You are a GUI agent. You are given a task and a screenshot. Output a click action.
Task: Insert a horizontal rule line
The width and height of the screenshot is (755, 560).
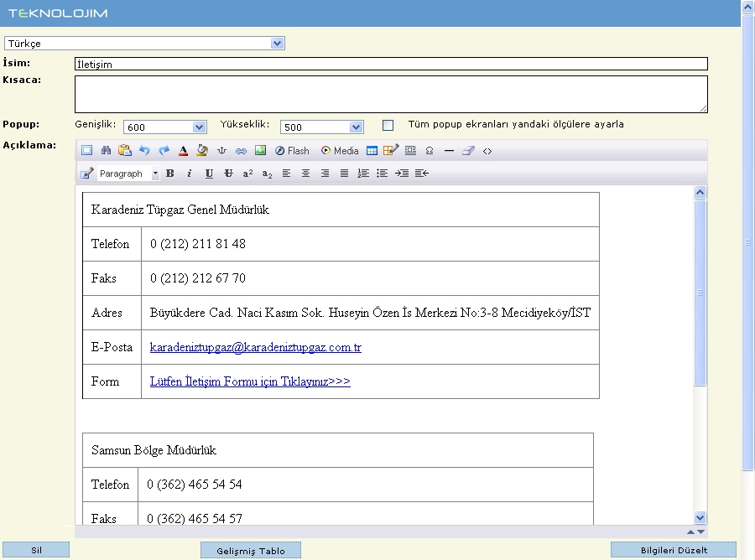click(x=449, y=151)
